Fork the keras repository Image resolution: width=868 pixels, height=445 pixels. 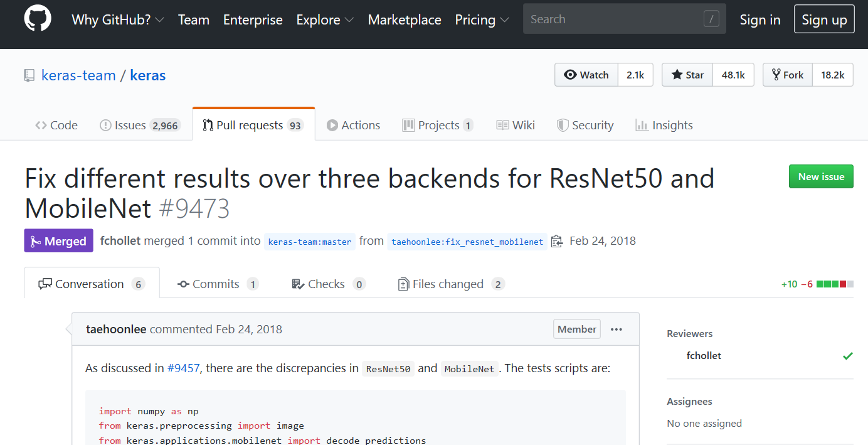[788, 75]
